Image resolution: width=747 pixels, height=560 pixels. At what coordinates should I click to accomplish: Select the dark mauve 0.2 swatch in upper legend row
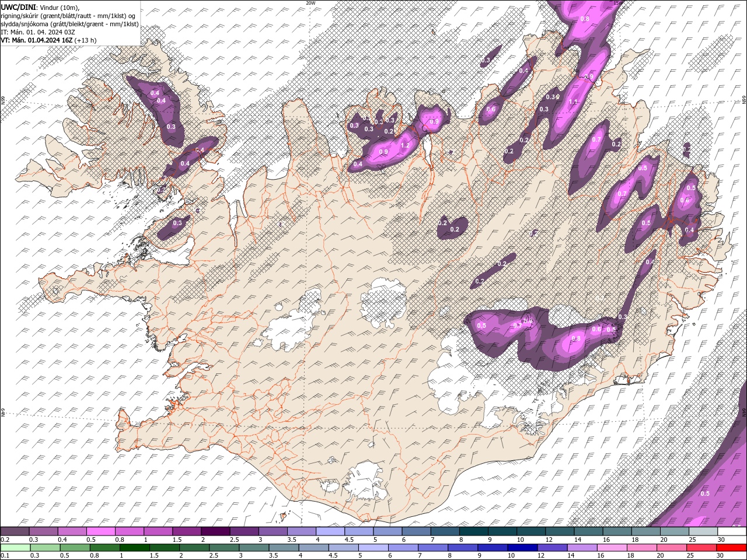pos(15,531)
